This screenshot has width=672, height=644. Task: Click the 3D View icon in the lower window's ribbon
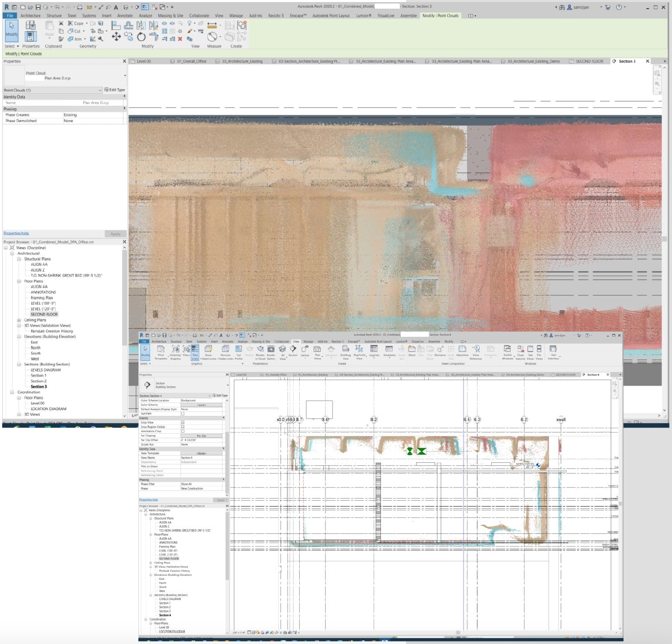point(282,352)
